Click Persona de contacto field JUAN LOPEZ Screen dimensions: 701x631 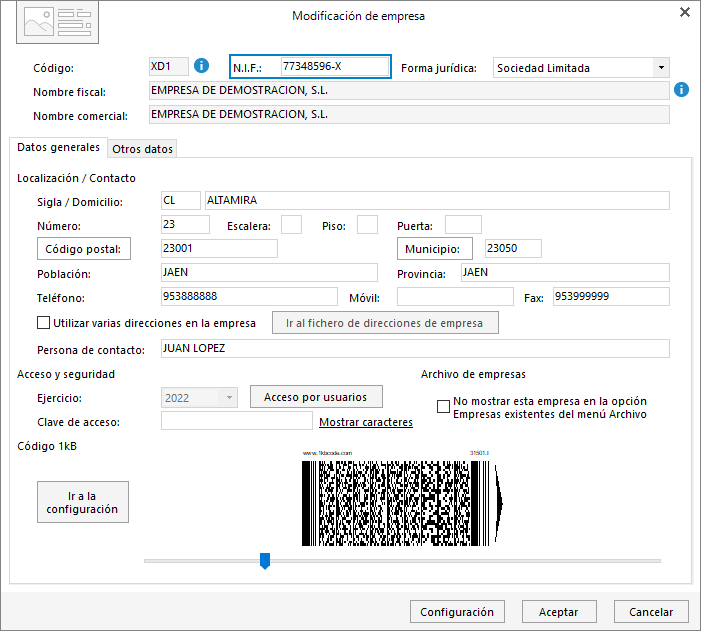click(x=415, y=348)
